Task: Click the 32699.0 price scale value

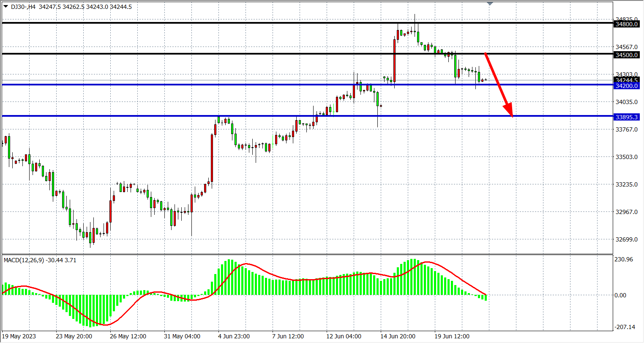Action: [x=627, y=239]
